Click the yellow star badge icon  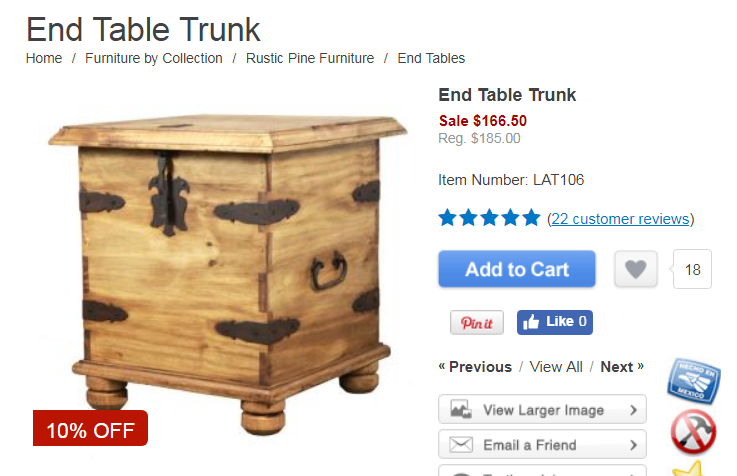[689, 469]
